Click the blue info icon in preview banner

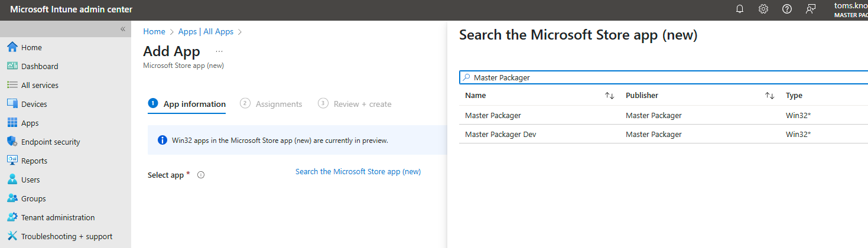point(162,141)
